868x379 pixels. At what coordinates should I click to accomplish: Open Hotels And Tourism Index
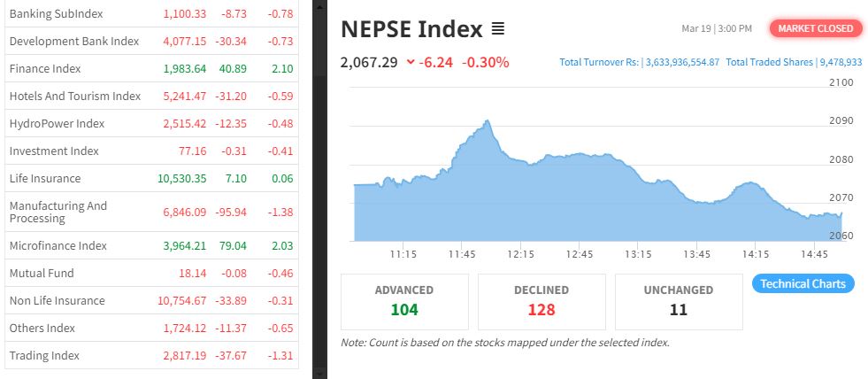pos(74,96)
